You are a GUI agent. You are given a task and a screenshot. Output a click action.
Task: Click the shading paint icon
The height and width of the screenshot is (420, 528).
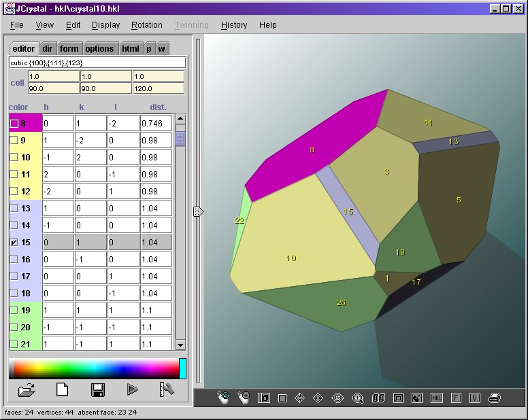417,398
